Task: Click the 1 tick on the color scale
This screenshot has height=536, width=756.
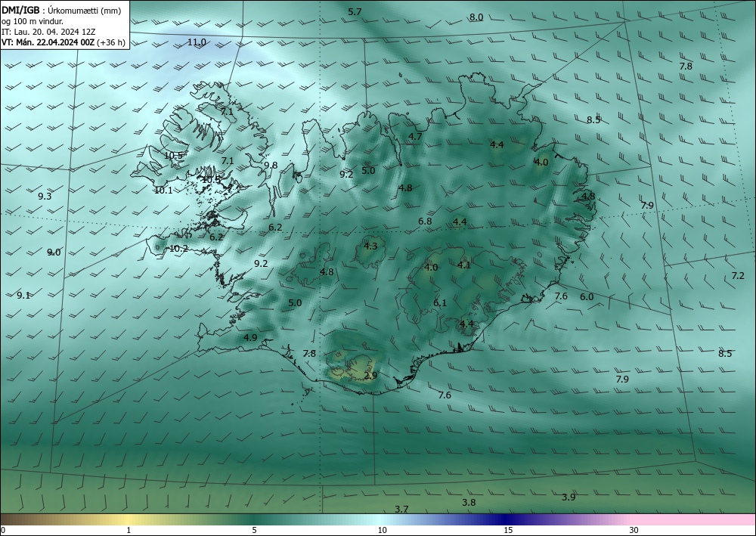Action: point(129,530)
